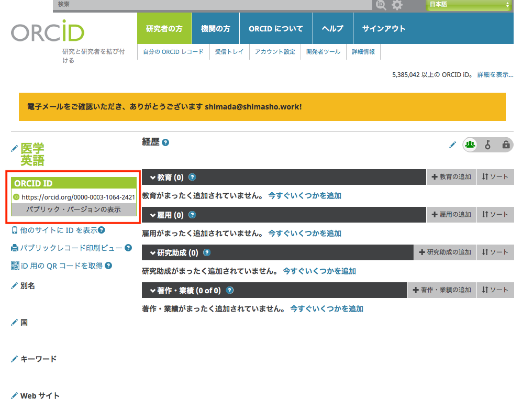522x420 pixels.
Task: Click パブリックレコード印刷ビュー link
Action: [71, 248]
